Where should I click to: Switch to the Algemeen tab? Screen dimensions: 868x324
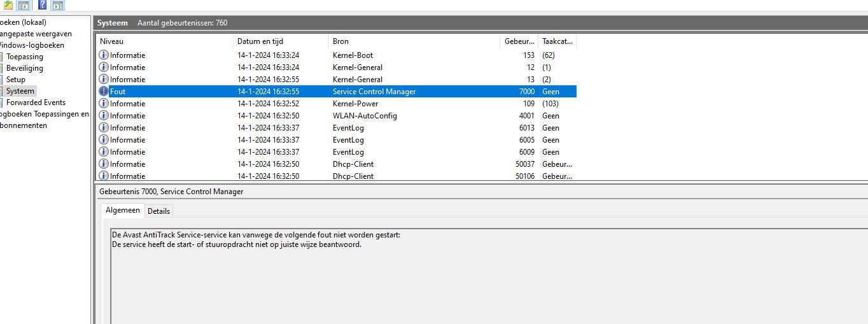click(123, 210)
